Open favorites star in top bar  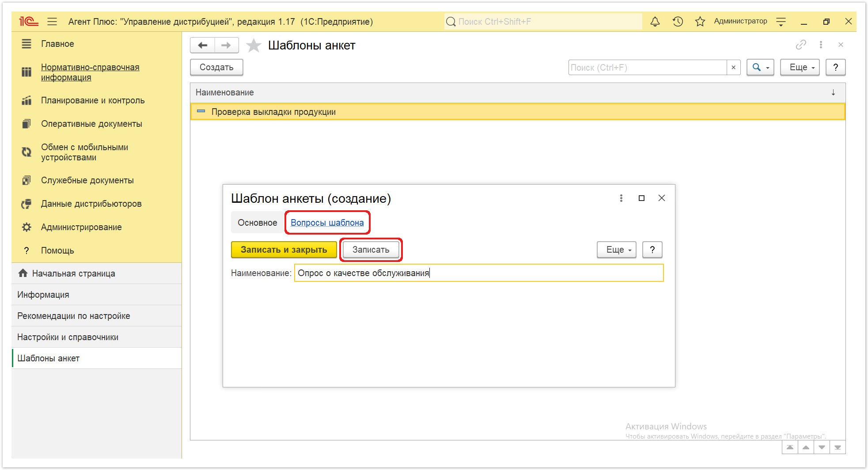(700, 22)
